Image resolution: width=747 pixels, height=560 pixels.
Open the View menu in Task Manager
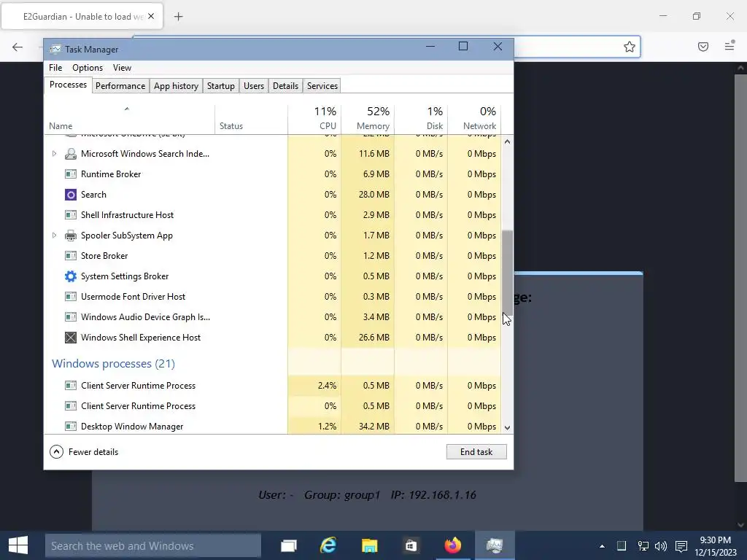coord(122,68)
